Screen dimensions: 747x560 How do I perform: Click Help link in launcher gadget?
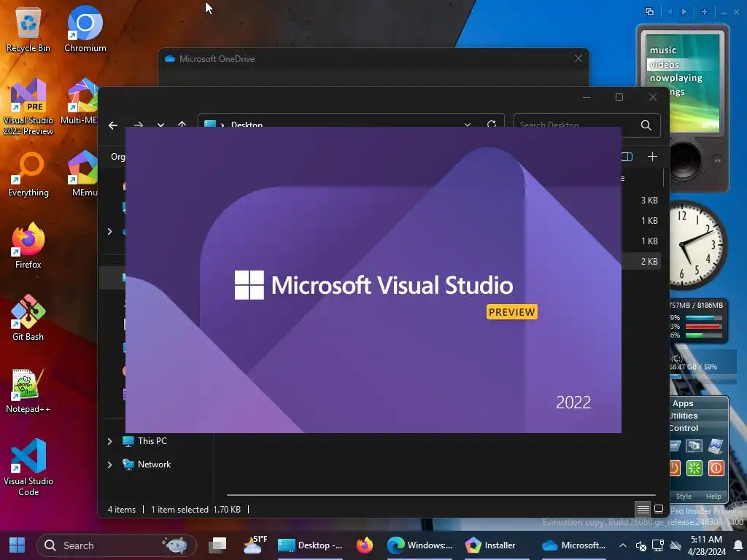(713, 496)
